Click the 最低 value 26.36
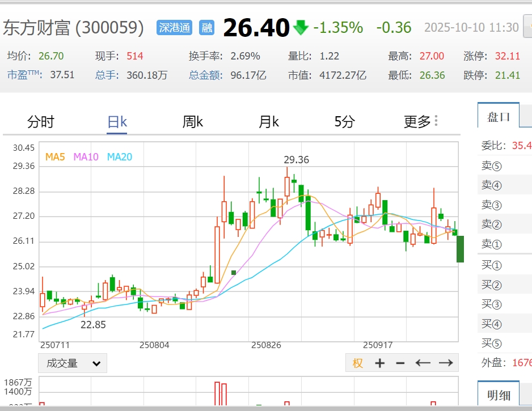The height and width of the screenshot is (411, 532). 432,75
